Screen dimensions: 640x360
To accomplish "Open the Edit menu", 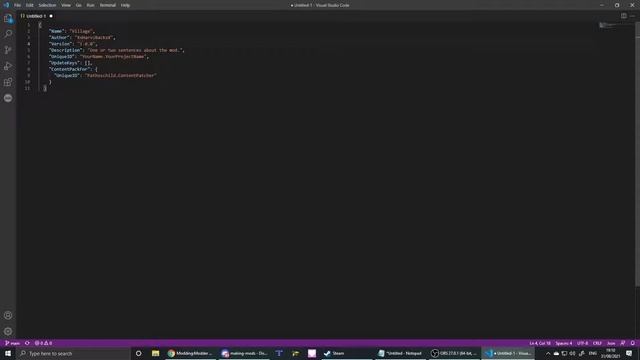I will [30, 5].
